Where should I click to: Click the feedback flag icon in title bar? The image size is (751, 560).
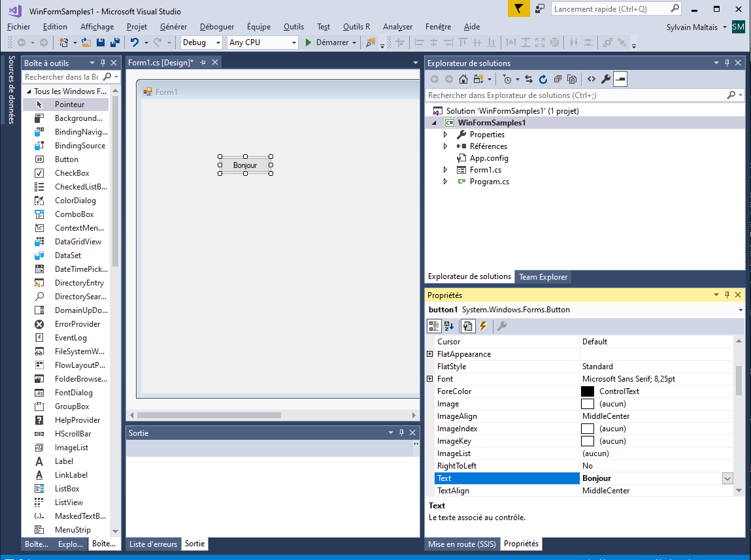click(518, 9)
